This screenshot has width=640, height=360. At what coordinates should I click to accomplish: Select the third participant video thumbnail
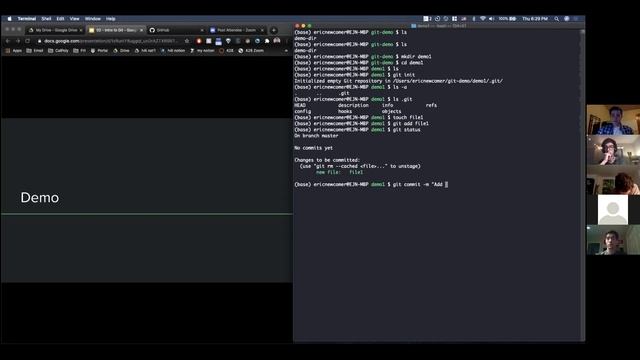613,180
